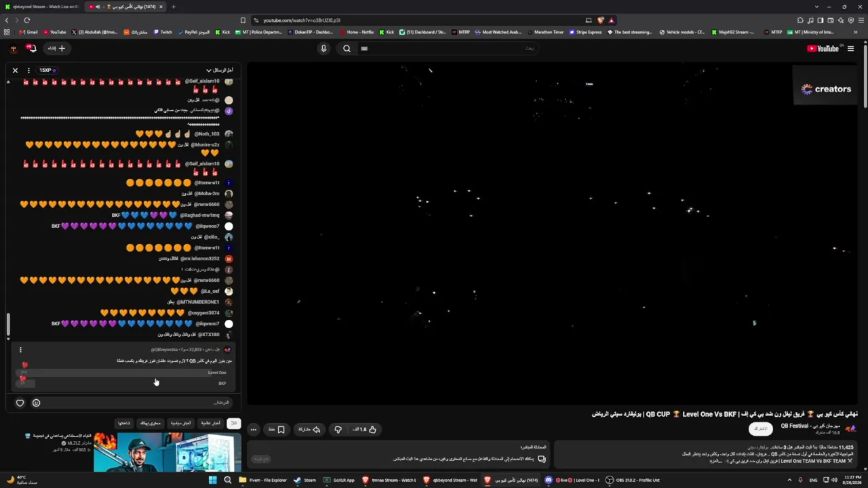Open the Stripe Express bookmark

click(586, 32)
